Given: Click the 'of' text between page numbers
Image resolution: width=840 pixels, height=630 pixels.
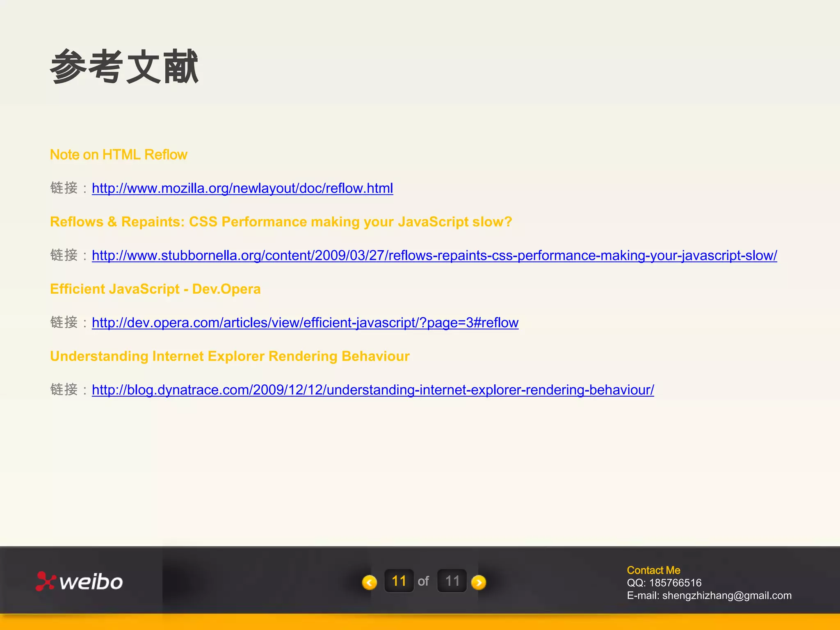Looking at the screenshot, I should click(x=423, y=581).
